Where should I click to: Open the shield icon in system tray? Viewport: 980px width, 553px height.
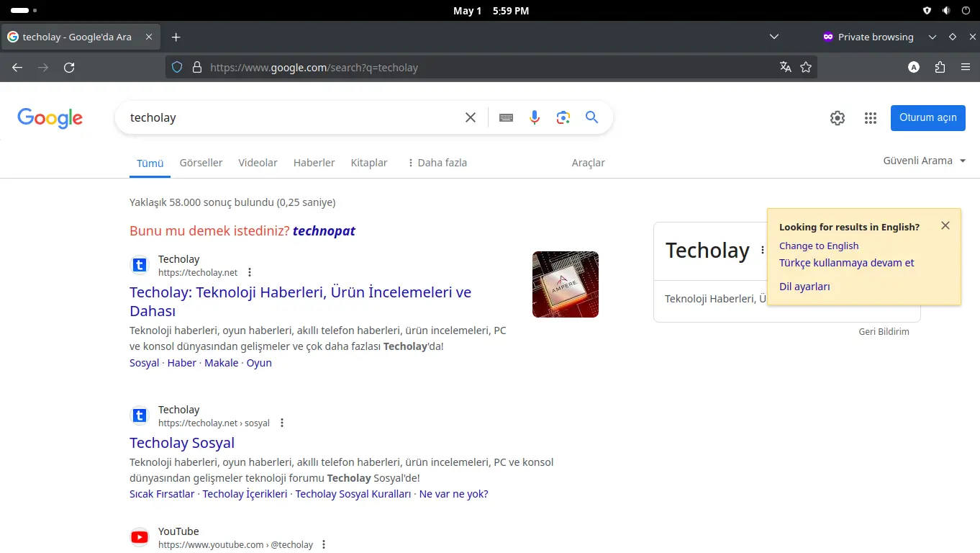(x=927, y=11)
